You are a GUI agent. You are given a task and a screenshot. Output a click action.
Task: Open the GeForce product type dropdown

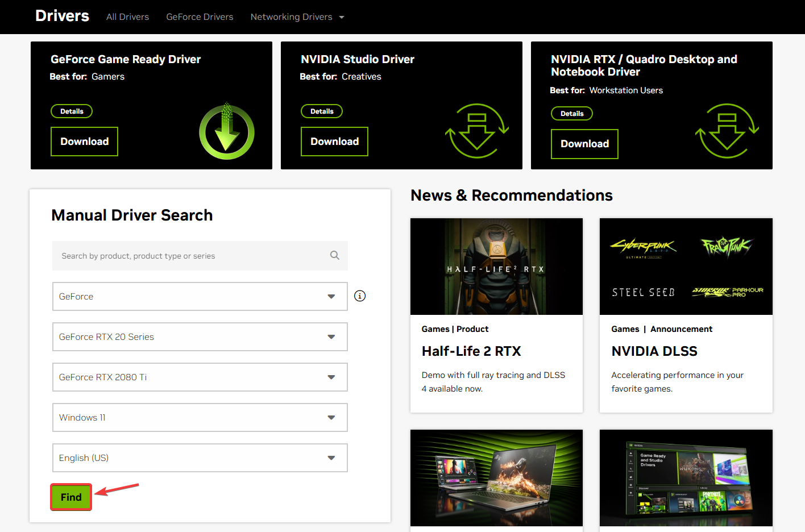(200, 296)
